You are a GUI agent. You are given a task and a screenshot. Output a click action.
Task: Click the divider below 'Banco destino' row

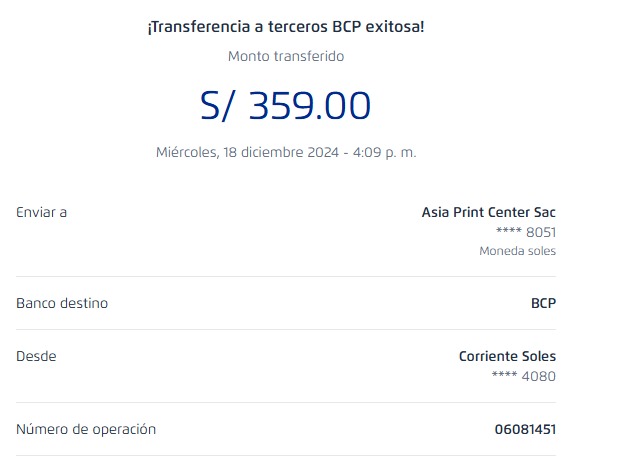pos(285,329)
